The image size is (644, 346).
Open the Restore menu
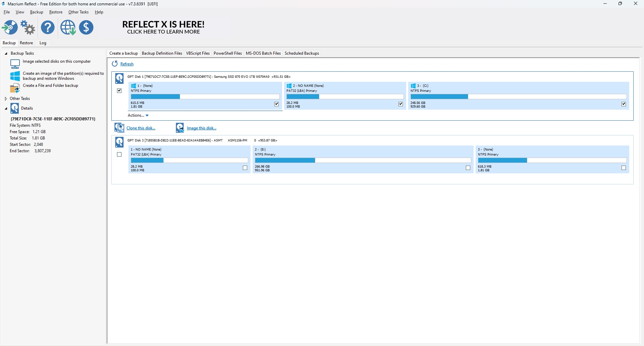coord(56,12)
